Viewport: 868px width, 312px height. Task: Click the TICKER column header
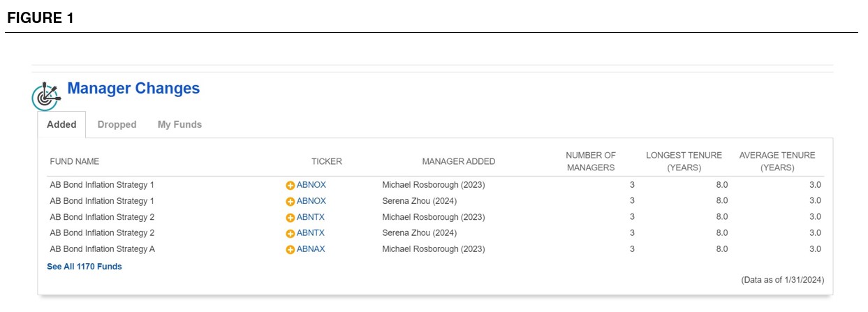327,161
